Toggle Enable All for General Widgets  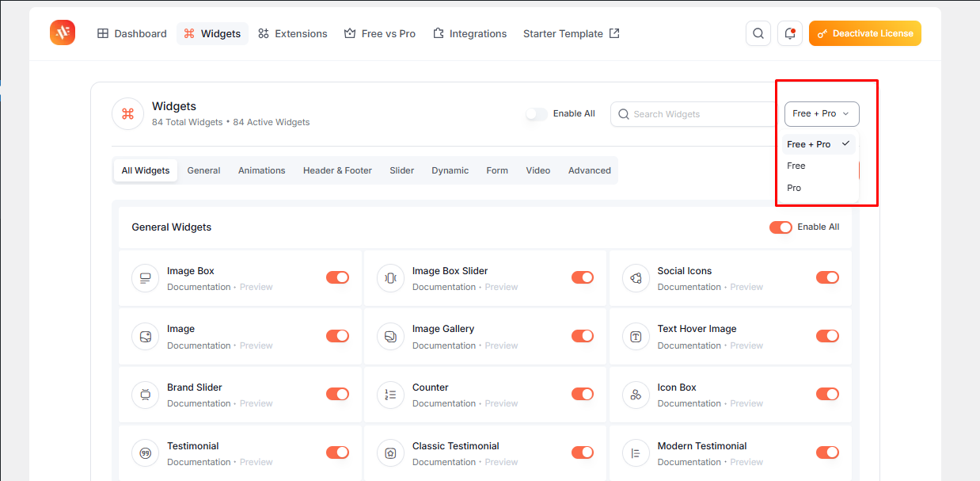(x=781, y=227)
